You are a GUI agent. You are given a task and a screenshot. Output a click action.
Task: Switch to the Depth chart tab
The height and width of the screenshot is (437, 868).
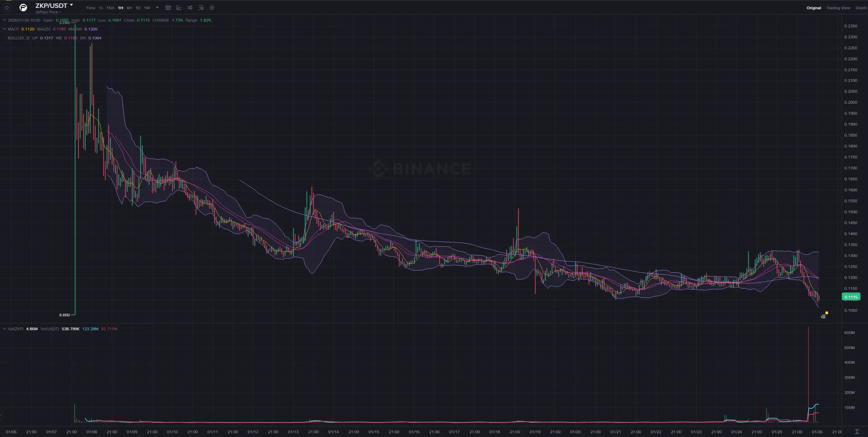pos(863,8)
